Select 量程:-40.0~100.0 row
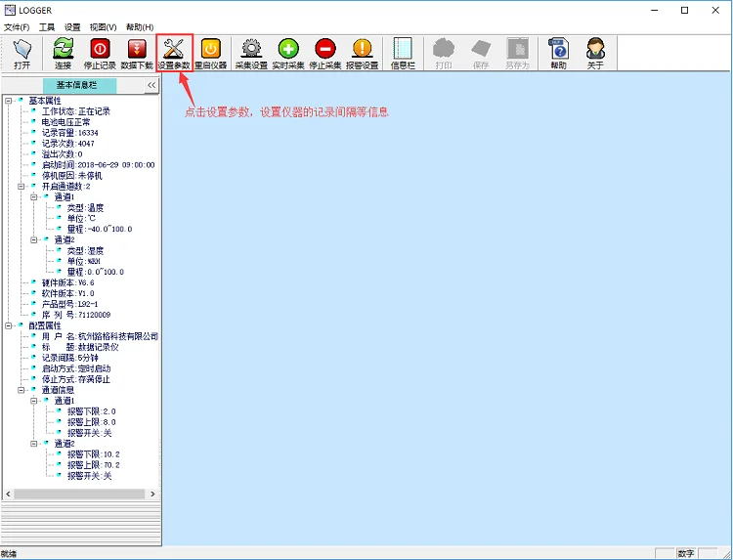The image size is (733, 560). click(100, 229)
